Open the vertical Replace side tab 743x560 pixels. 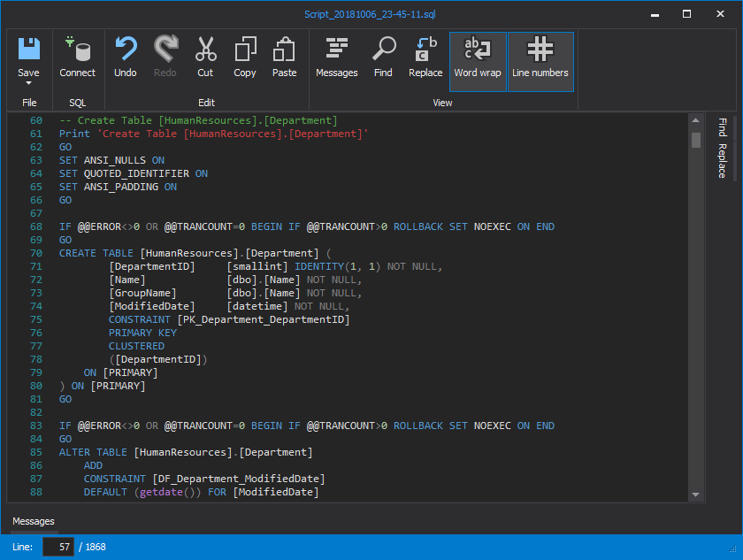[722, 160]
